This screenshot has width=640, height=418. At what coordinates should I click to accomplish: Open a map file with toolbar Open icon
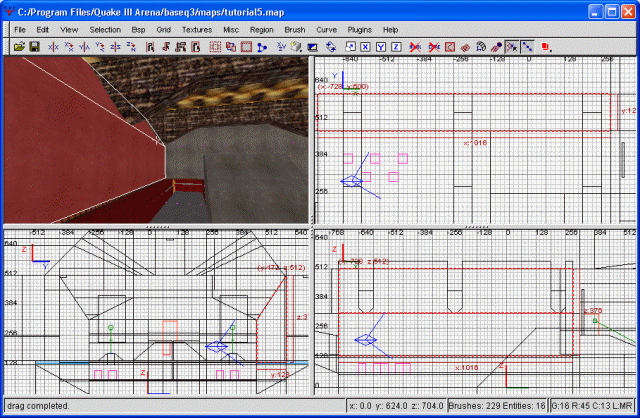(19, 47)
